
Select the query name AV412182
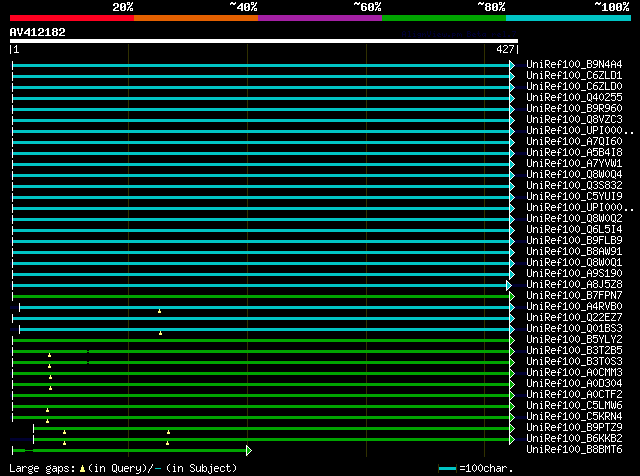point(38,32)
